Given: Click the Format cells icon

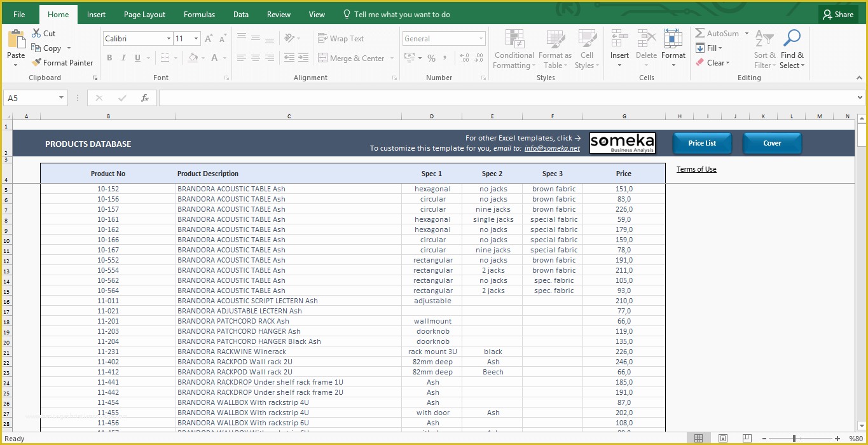Looking at the screenshot, I should (x=673, y=39).
